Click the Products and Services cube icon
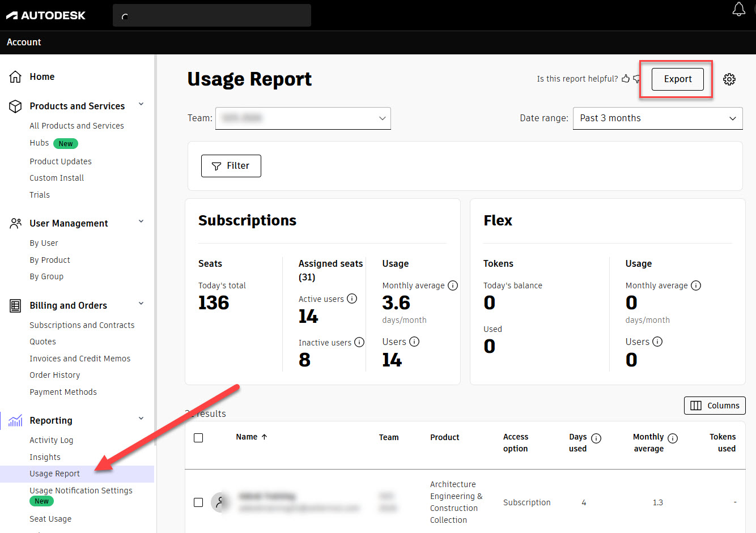The width and height of the screenshot is (756, 533). point(15,106)
